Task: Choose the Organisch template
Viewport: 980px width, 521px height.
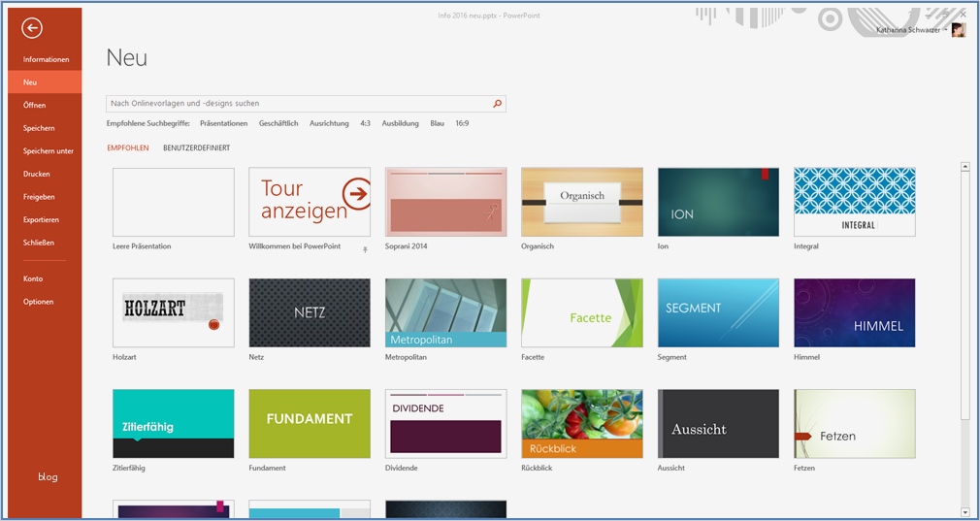Action: click(x=582, y=202)
